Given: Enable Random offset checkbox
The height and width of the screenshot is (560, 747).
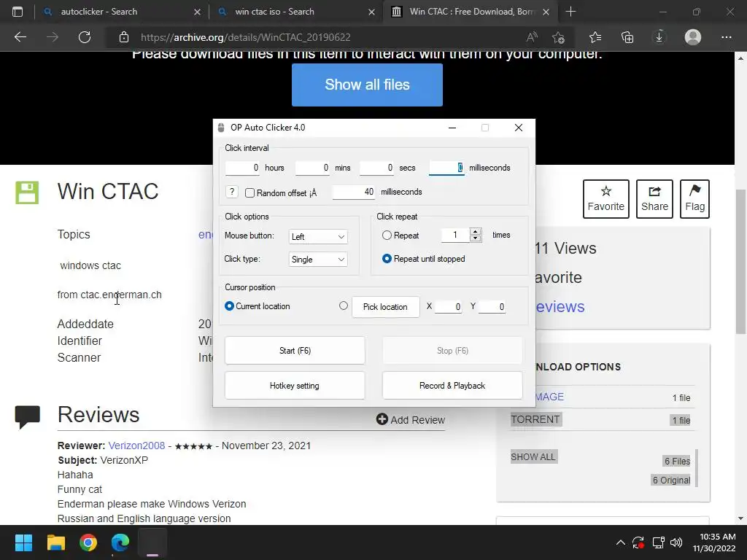Looking at the screenshot, I should (249, 192).
